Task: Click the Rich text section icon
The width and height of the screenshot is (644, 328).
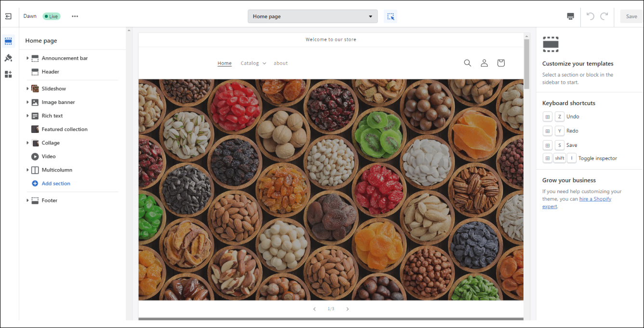Action: pyautogui.click(x=35, y=116)
